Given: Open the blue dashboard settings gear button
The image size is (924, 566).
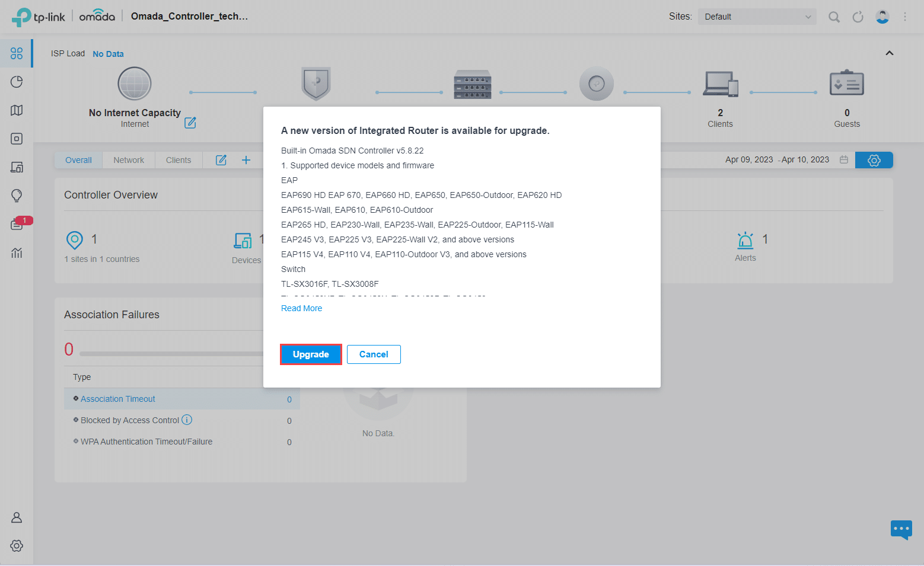Looking at the screenshot, I should tap(874, 160).
